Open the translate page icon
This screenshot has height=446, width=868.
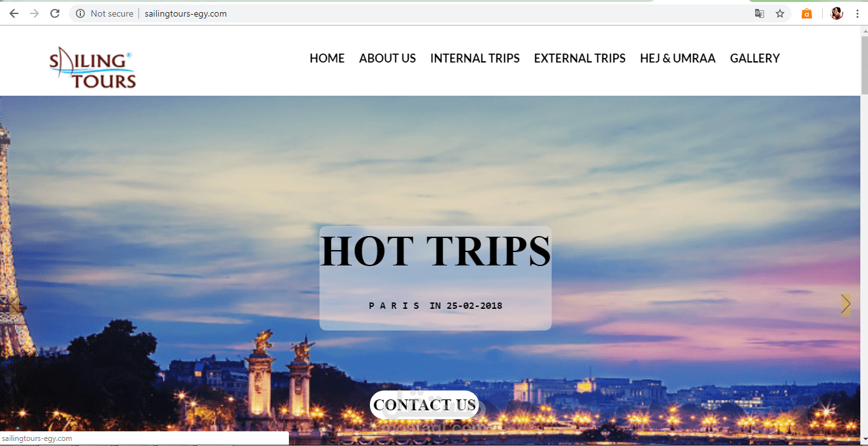point(760,13)
